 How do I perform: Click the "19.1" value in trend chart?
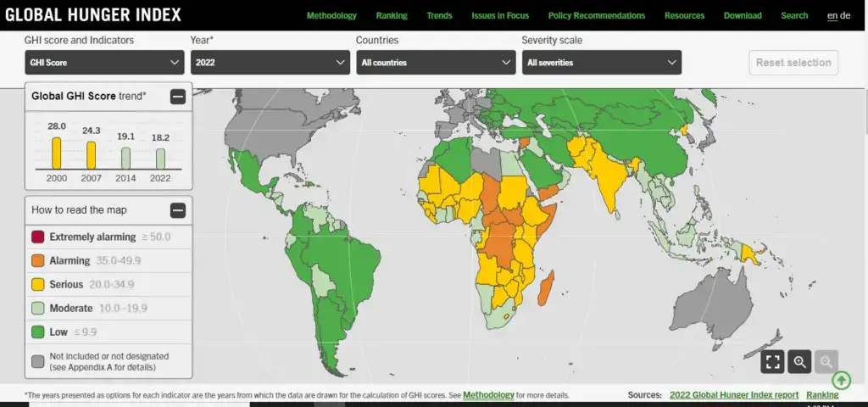[125, 137]
